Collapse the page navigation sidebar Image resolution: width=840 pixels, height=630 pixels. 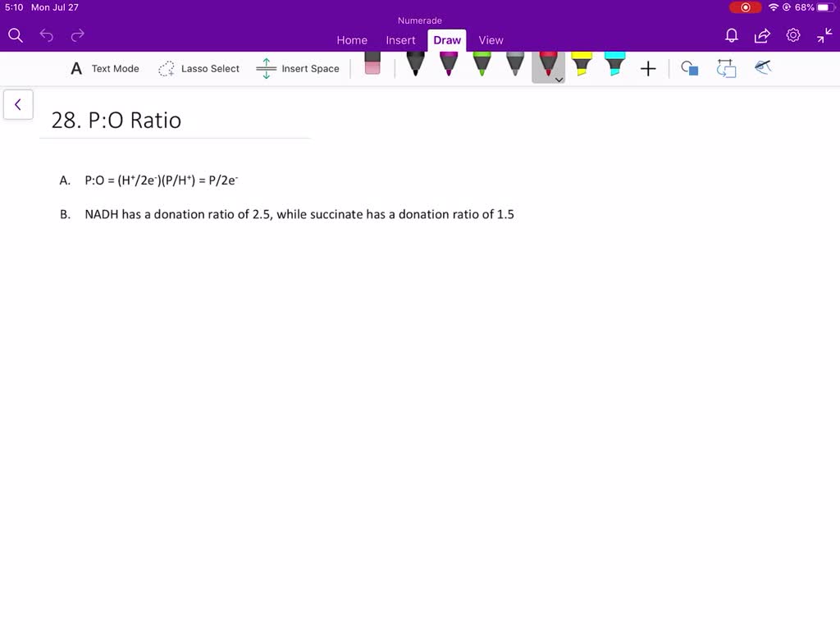click(18, 104)
